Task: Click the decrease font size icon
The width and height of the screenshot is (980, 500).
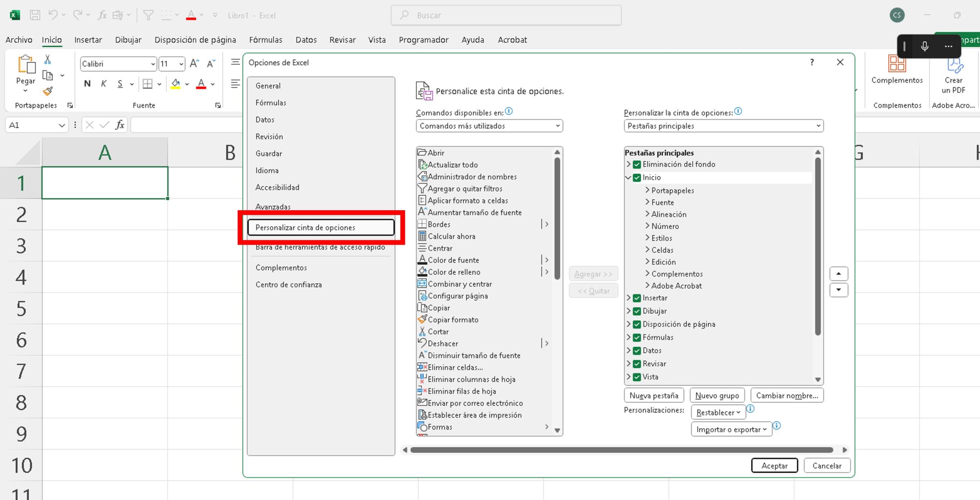Action: [211, 63]
